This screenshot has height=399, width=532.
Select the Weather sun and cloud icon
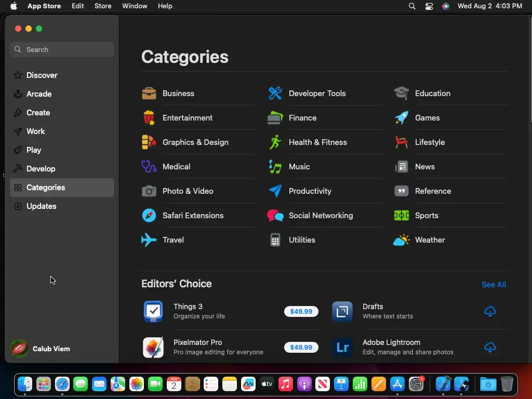pyautogui.click(x=402, y=240)
